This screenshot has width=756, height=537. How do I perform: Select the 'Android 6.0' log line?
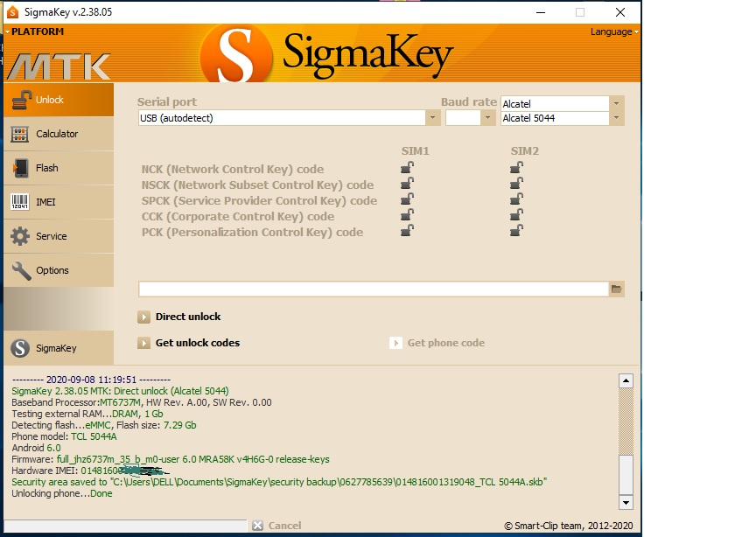[36, 448]
